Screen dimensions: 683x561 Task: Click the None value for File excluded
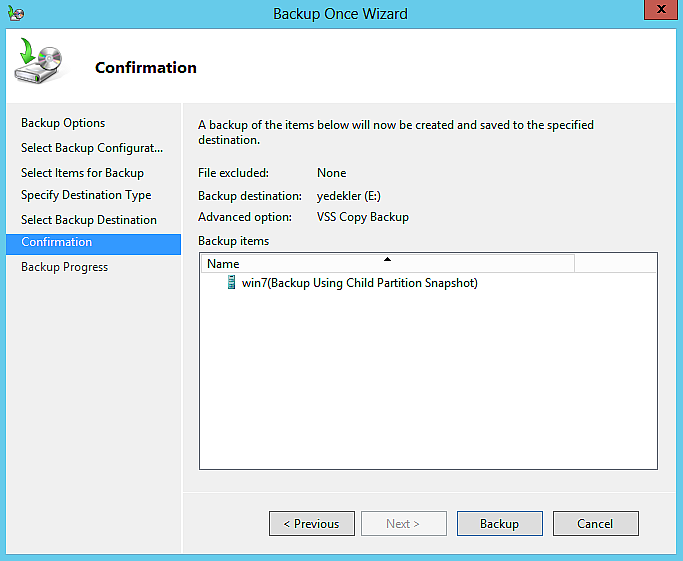click(x=331, y=173)
